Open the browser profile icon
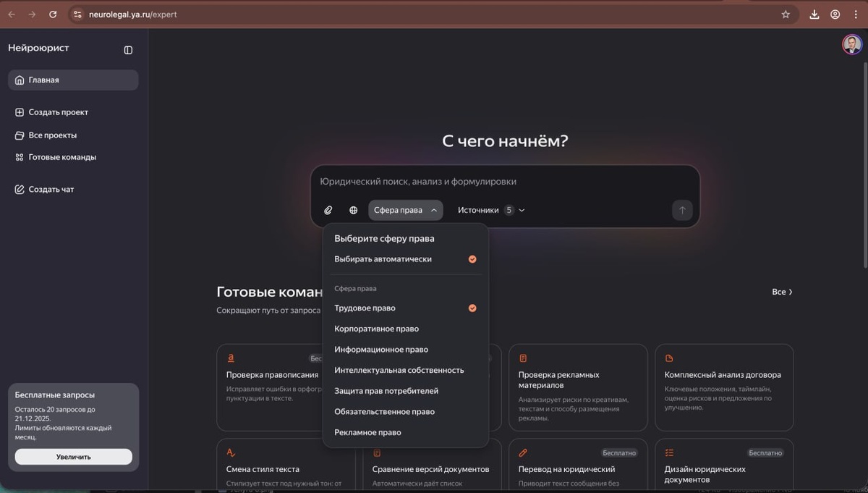 pos(835,14)
